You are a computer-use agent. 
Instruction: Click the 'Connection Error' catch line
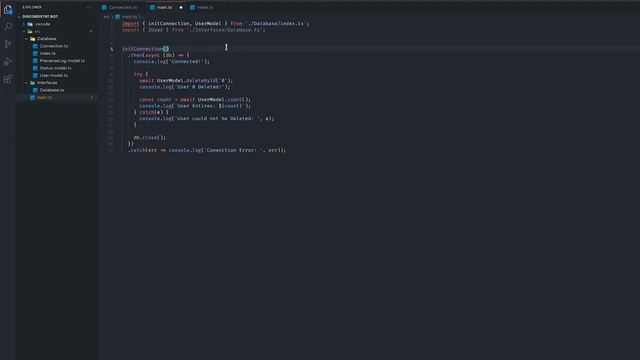[207, 150]
